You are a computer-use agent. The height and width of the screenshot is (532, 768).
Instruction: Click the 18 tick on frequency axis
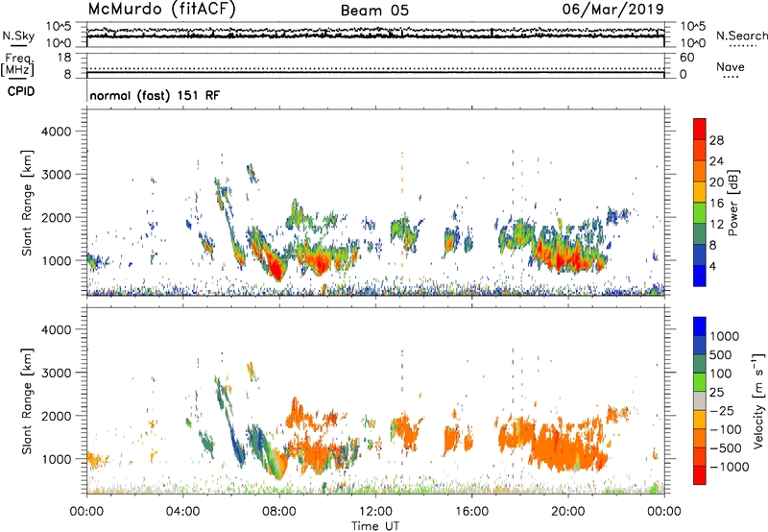point(64,58)
